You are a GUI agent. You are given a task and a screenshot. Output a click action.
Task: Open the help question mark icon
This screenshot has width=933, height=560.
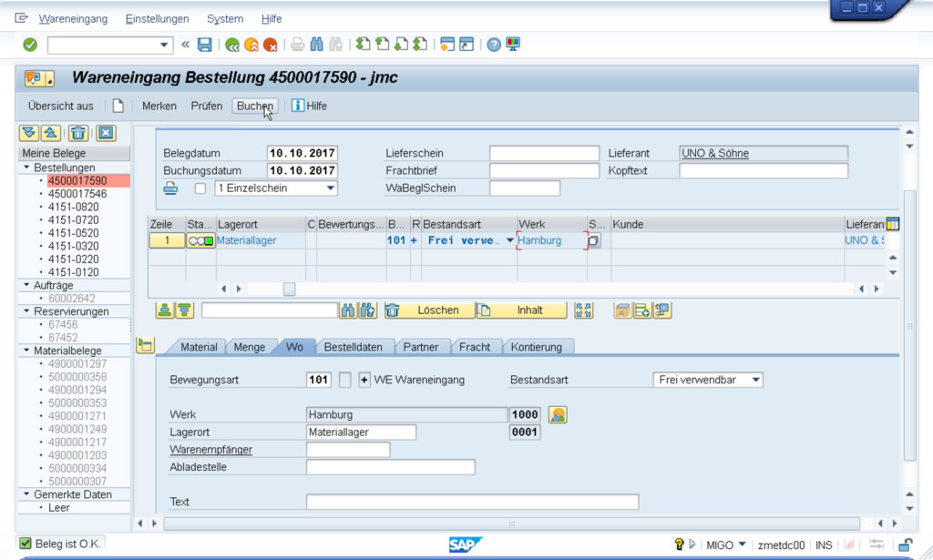[493, 45]
